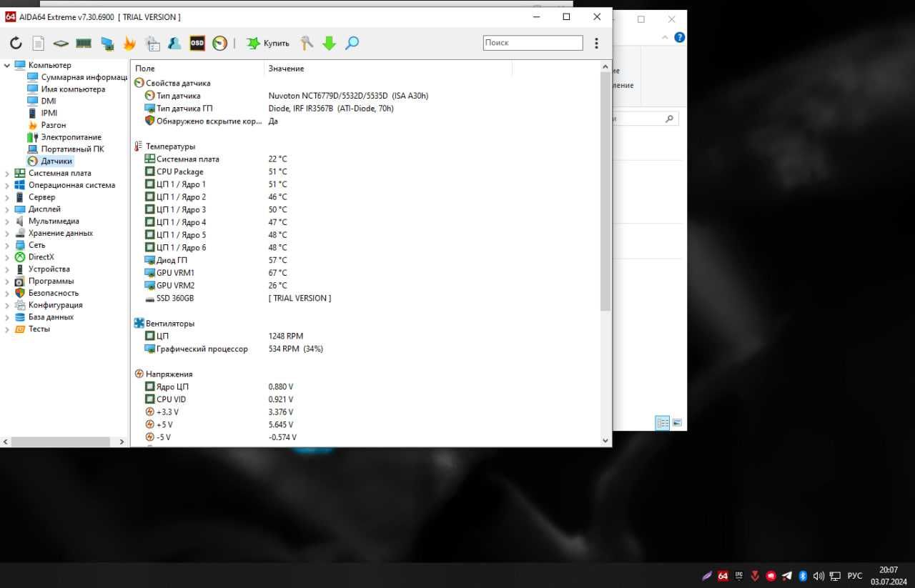
Task: Open the SensorPanel gauge icon
Action: pos(220,44)
